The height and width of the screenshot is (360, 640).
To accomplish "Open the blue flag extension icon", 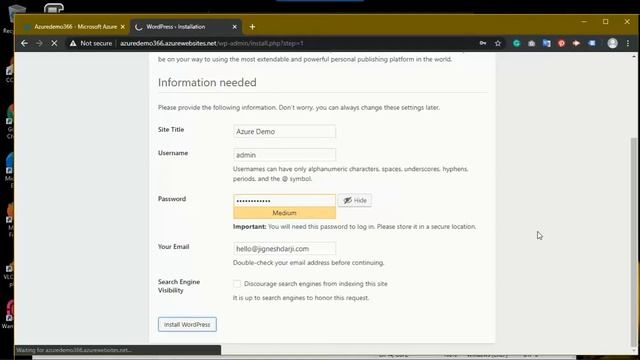I will (591, 43).
